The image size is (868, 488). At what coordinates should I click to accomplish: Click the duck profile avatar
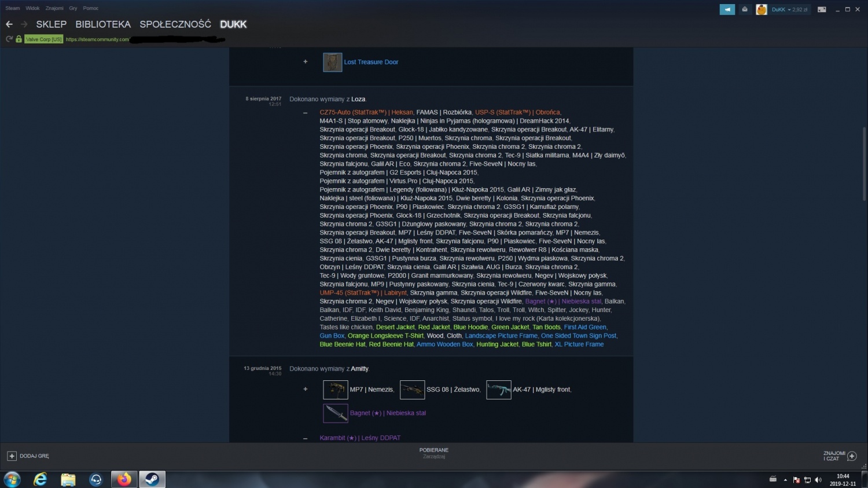762,9
